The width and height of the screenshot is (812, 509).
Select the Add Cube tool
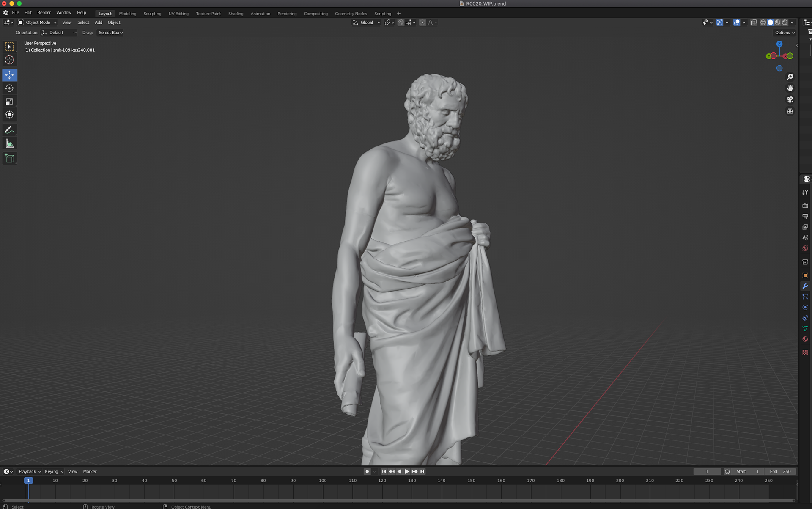pos(9,158)
